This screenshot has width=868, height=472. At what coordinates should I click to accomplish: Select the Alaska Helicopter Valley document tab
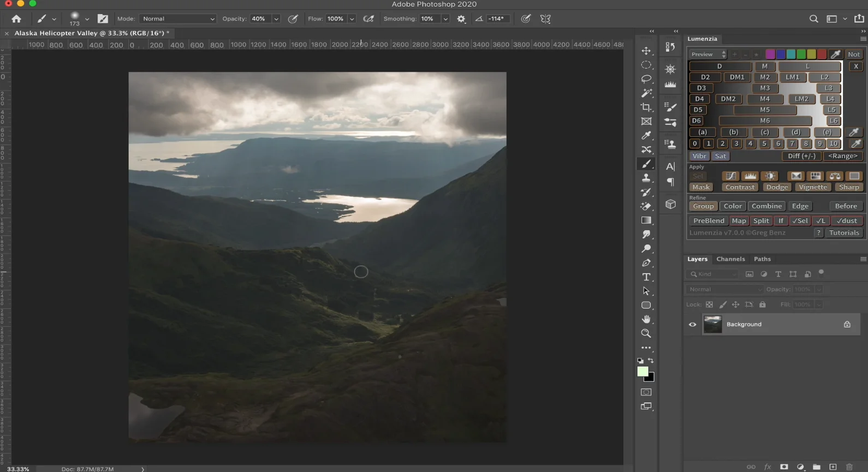[91, 33]
